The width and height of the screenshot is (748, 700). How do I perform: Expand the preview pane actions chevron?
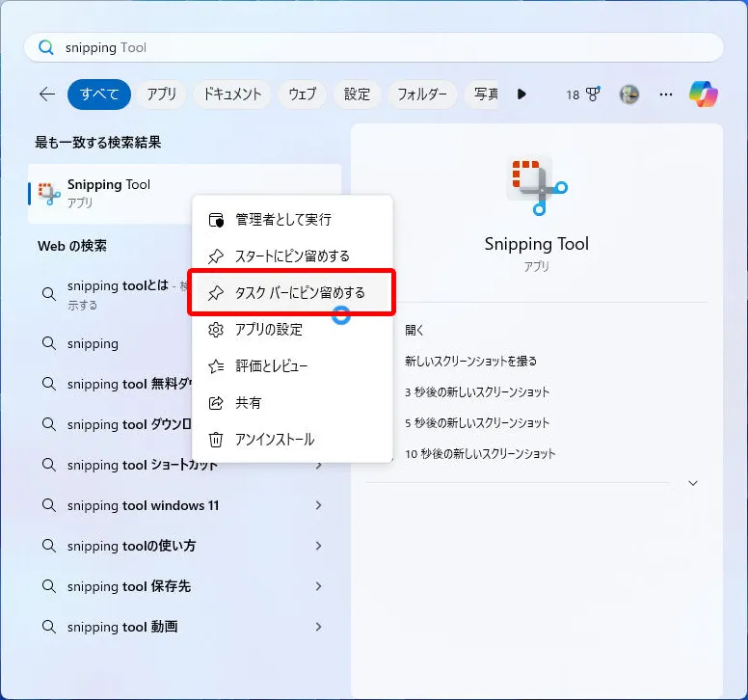[x=693, y=483]
